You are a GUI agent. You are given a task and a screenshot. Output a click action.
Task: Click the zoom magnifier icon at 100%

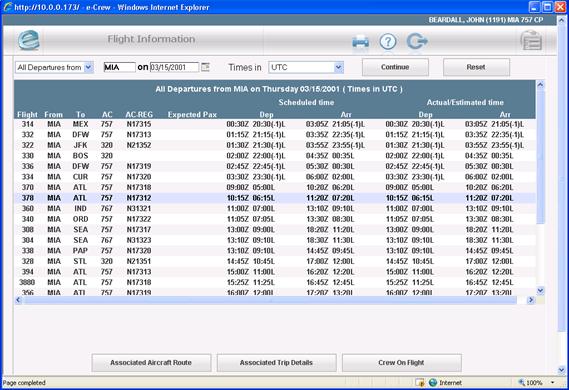(521, 382)
